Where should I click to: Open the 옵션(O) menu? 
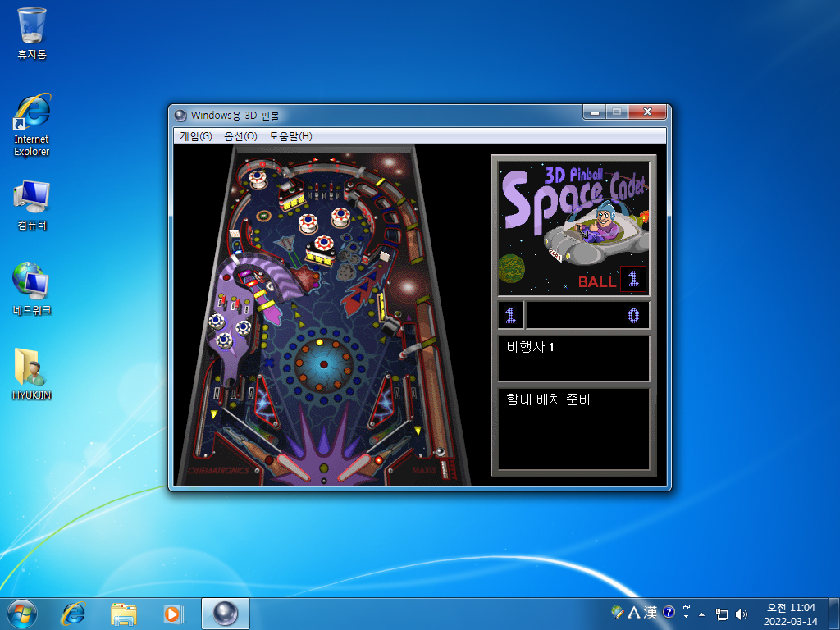(240, 136)
